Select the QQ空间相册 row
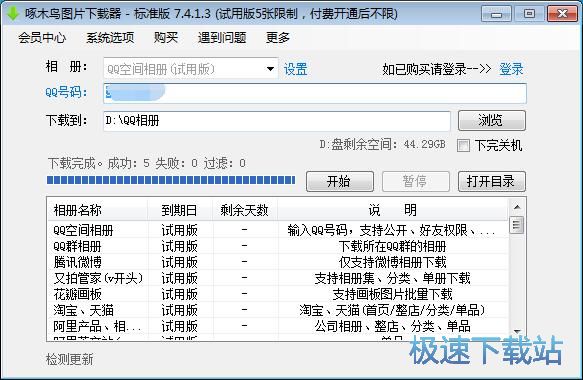The image size is (583, 380). (278, 230)
